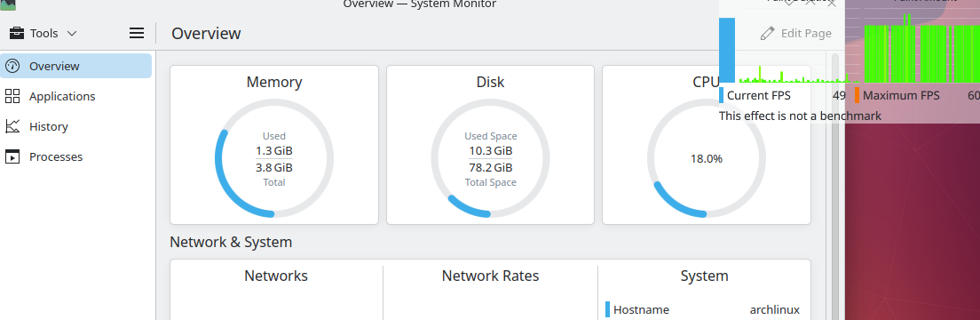This screenshot has height=320, width=980.
Task: Click the Edit Page pencil icon
Action: coord(768,33)
